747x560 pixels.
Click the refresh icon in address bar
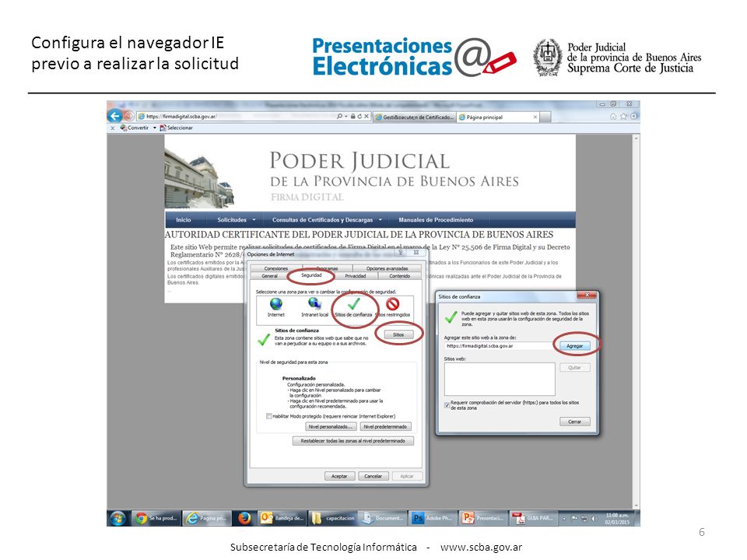[x=359, y=116]
